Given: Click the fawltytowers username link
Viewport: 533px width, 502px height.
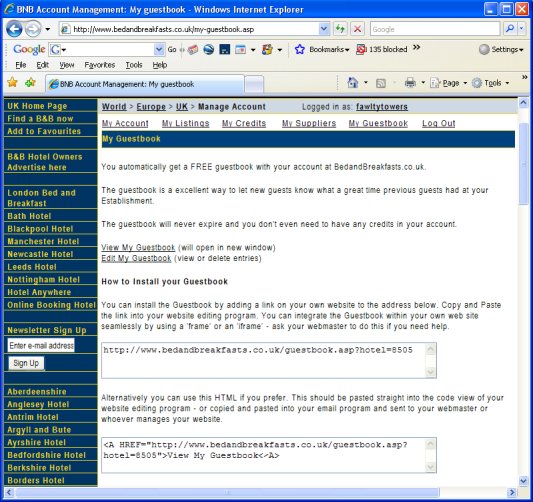Looking at the screenshot, I should click(x=382, y=107).
